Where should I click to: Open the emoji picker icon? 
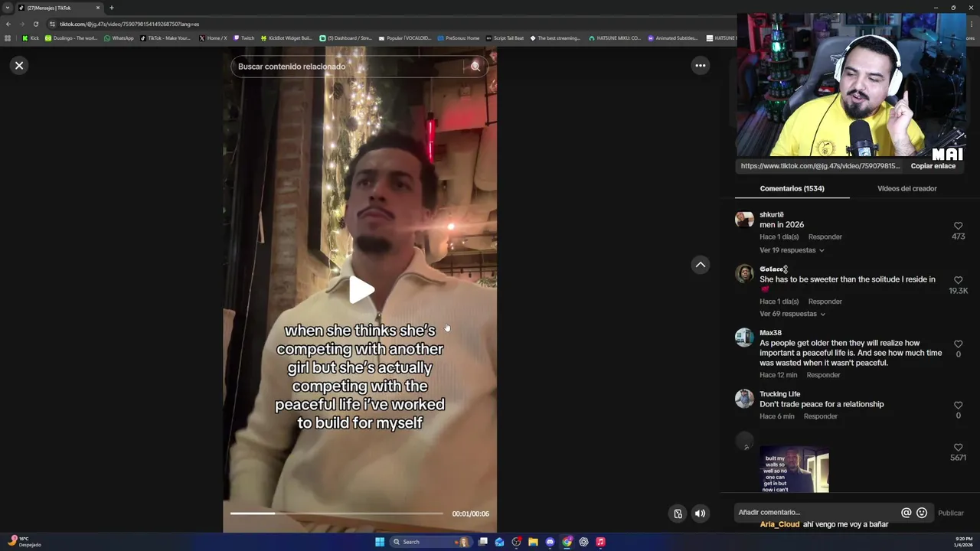pyautogui.click(x=922, y=513)
